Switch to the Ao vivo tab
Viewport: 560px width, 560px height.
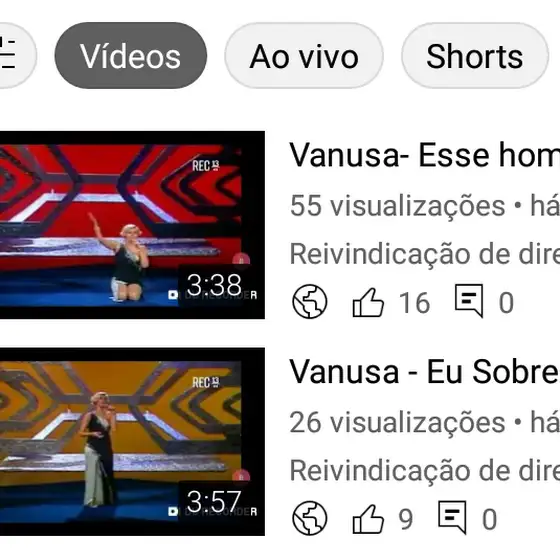click(x=304, y=55)
